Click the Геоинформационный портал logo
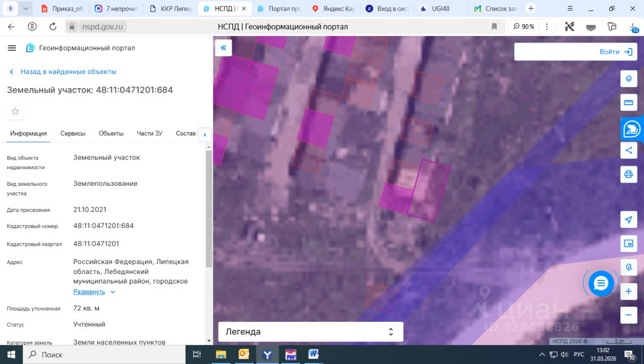 80,48
